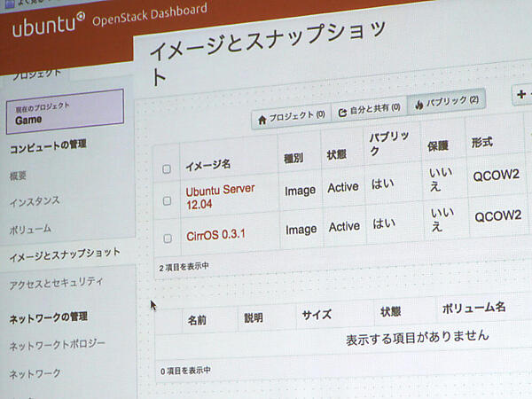Open ネットワークトポロジー in sidebar
Screen dimensions: 532x399
pos(57,345)
